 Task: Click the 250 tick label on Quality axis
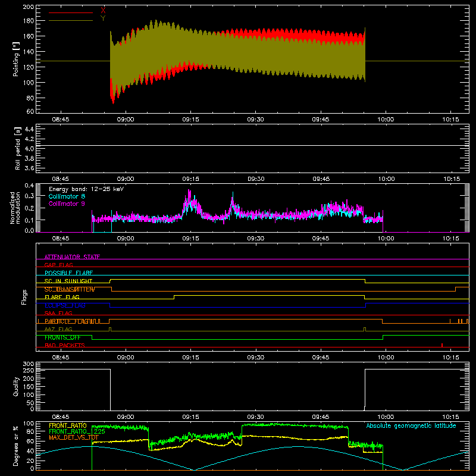[28, 370]
